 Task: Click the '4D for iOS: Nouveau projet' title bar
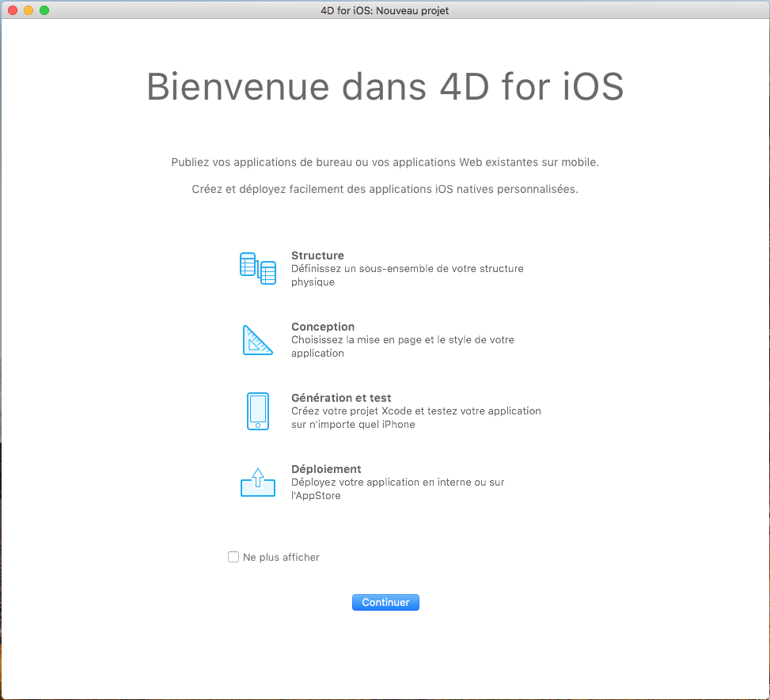[385, 10]
